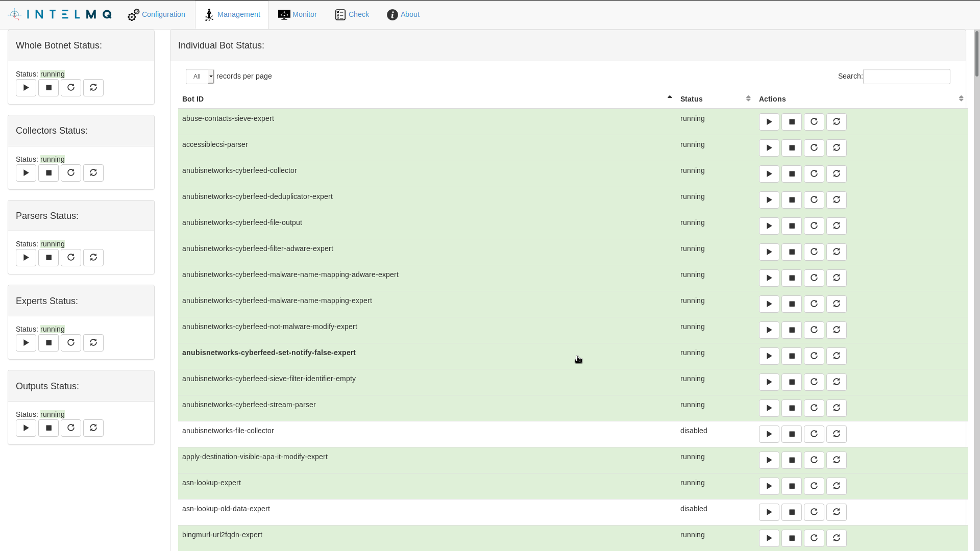Start the disabled asn-lookup-old-data-expert bot
980x551 pixels.
pyautogui.click(x=769, y=512)
